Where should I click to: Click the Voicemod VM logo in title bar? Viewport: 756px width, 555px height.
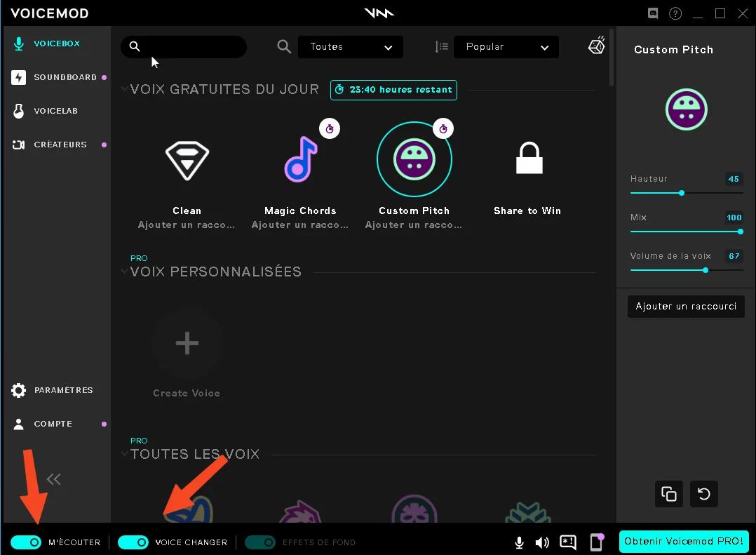[x=379, y=13]
